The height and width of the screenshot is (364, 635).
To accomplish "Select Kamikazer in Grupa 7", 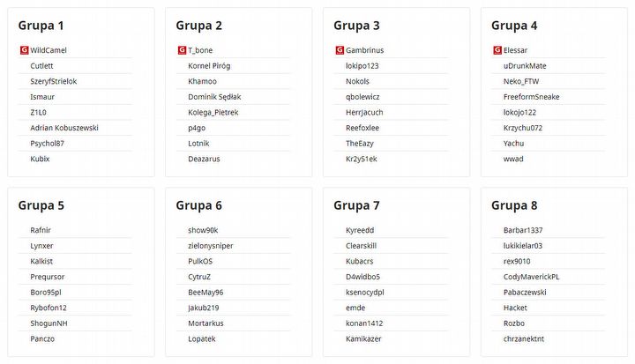I will point(363,338).
